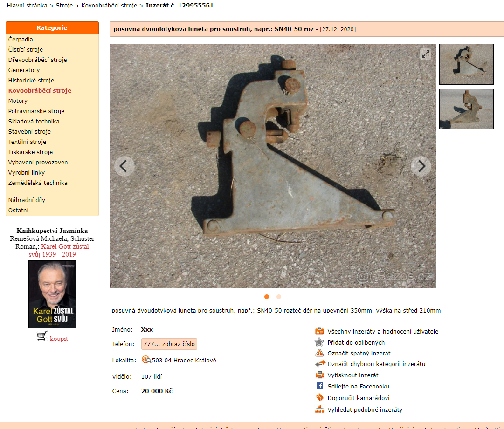Click Vyhledat podobné inzeráty link

point(365,409)
